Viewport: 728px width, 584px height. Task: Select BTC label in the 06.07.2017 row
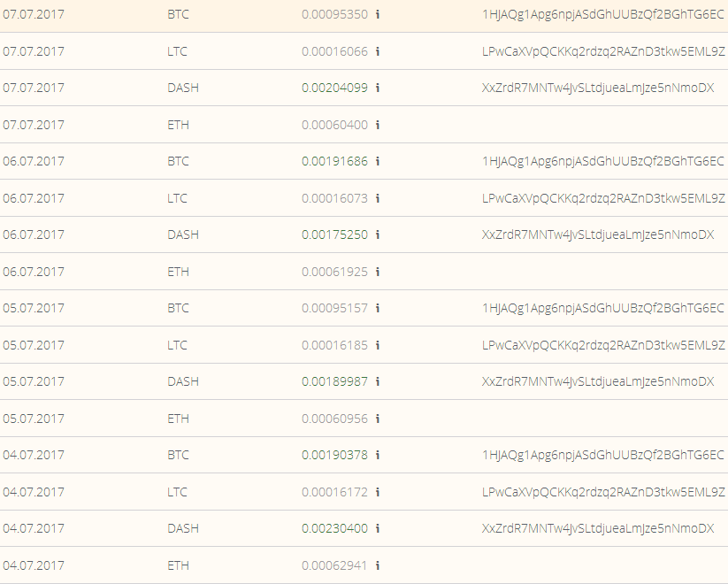(179, 161)
